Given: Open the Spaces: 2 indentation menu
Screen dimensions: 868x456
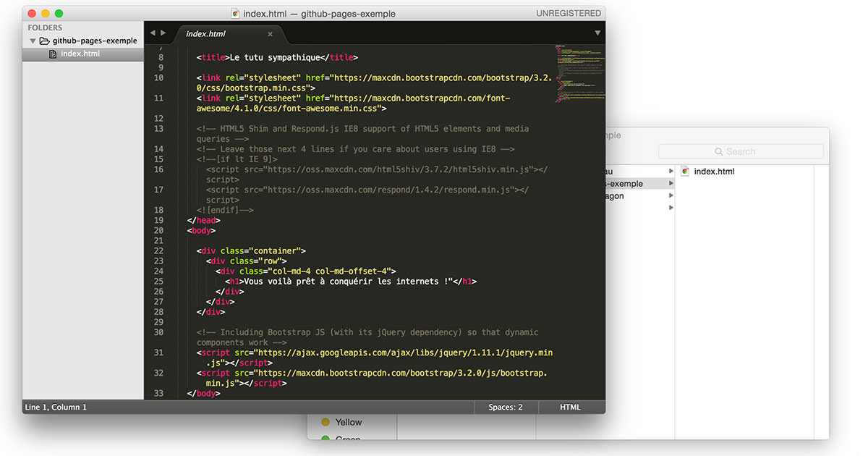Looking at the screenshot, I should coord(506,407).
